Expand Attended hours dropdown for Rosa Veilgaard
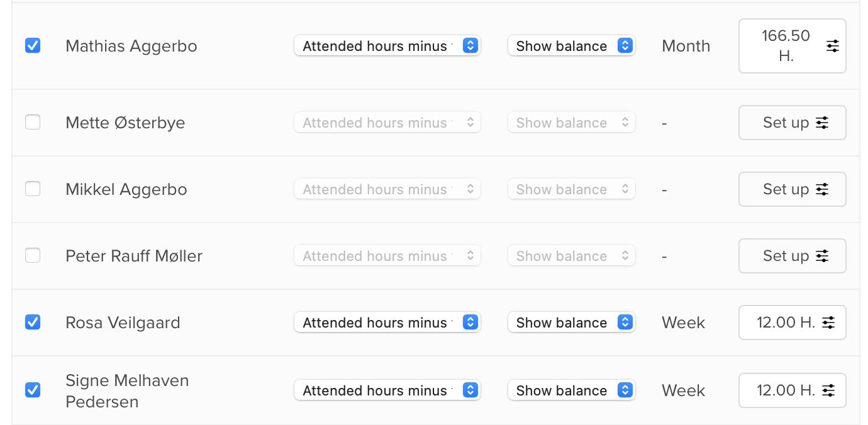Screen dimensions: 868x425 [x=387, y=323]
